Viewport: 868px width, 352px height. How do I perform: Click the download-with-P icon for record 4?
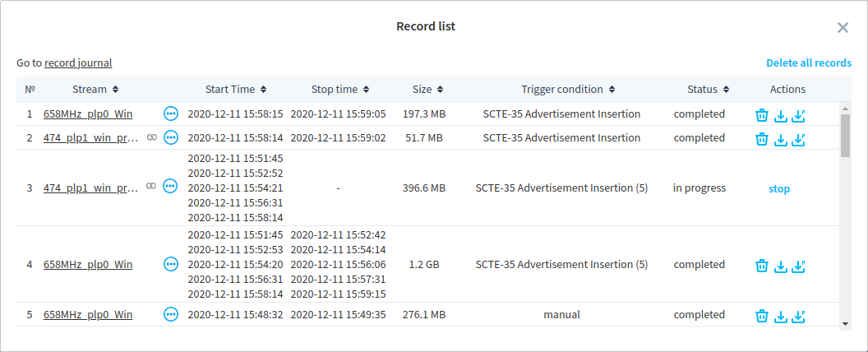[798, 266]
